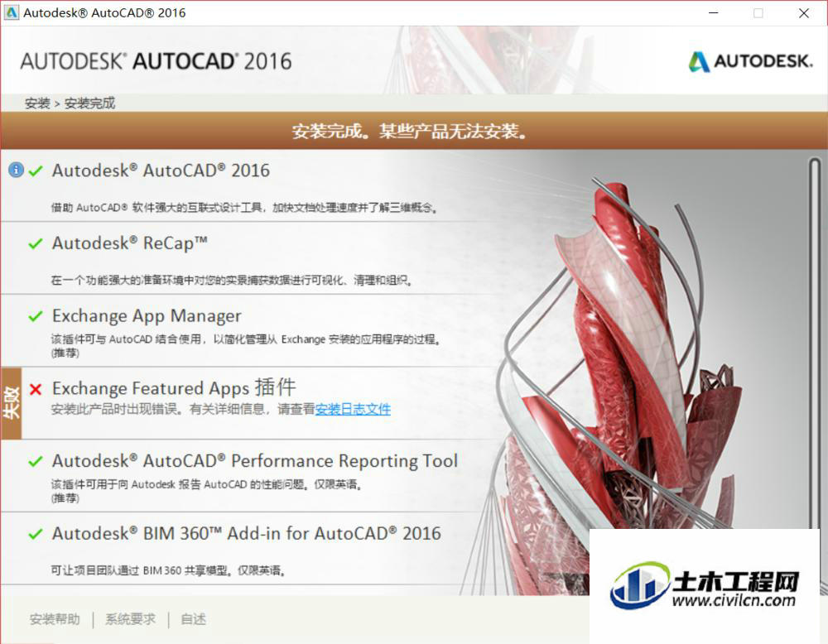Screen dimensions: 828x644
Task: Open the 自述 readme footer link
Action: point(193,618)
